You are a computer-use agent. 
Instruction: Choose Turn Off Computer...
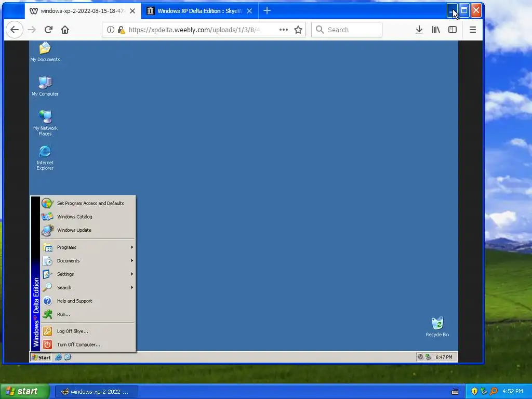coord(88,345)
